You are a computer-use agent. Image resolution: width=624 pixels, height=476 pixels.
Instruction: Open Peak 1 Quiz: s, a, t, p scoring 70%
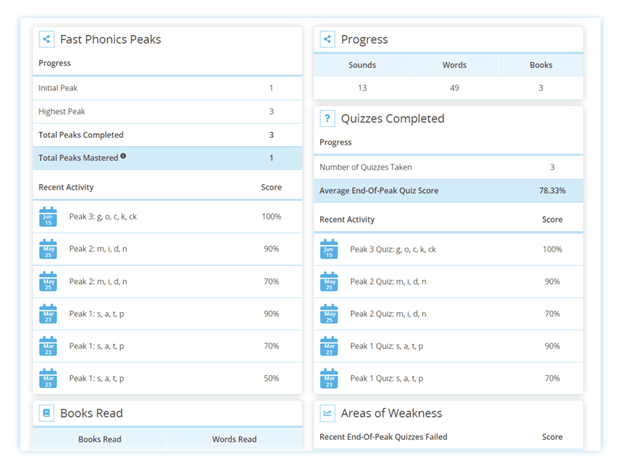[387, 378]
